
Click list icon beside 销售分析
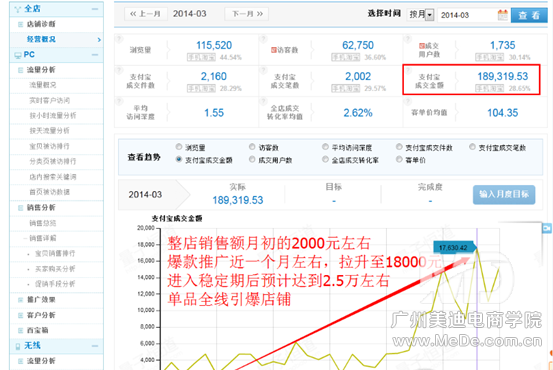point(20,208)
